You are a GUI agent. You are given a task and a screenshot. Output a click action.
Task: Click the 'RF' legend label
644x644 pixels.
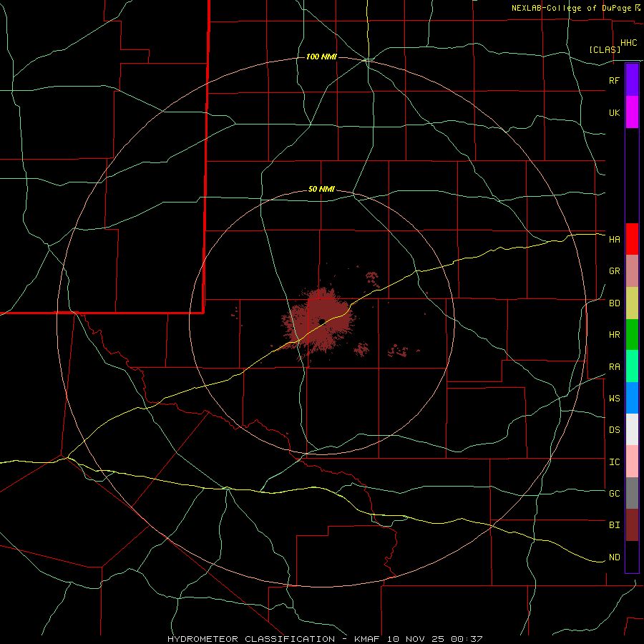[x=614, y=80]
